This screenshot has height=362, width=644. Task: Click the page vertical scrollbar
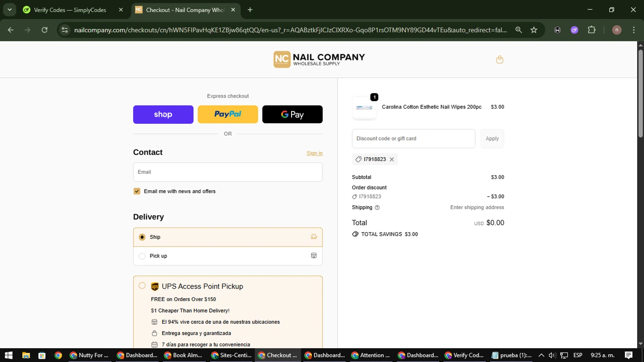[x=641, y=94]
